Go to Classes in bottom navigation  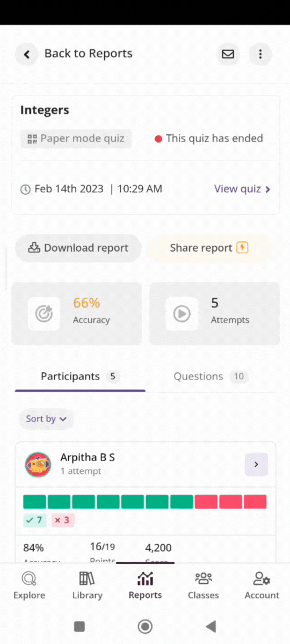[x=204, y=586]
